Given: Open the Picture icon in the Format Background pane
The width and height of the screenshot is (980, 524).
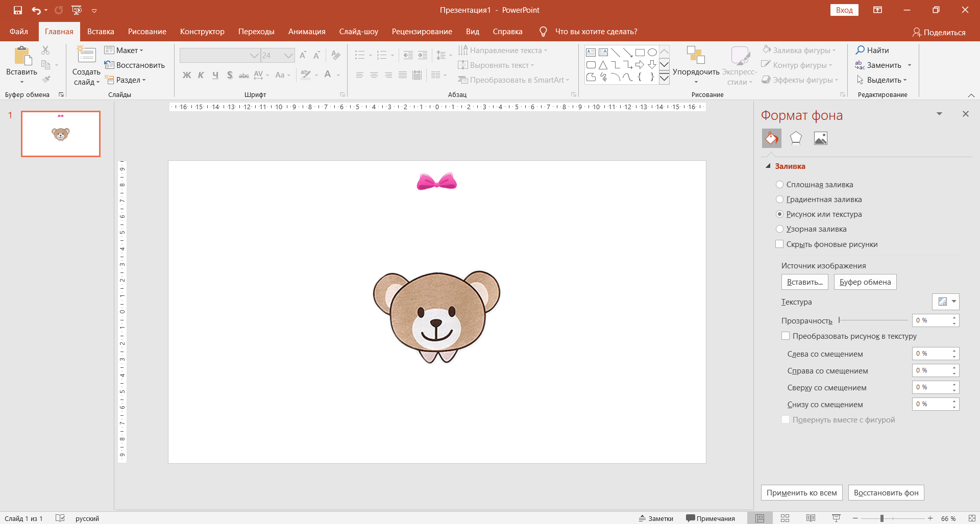Looking at the screenshot, I should pyautogui.click(x=820, y=138).
